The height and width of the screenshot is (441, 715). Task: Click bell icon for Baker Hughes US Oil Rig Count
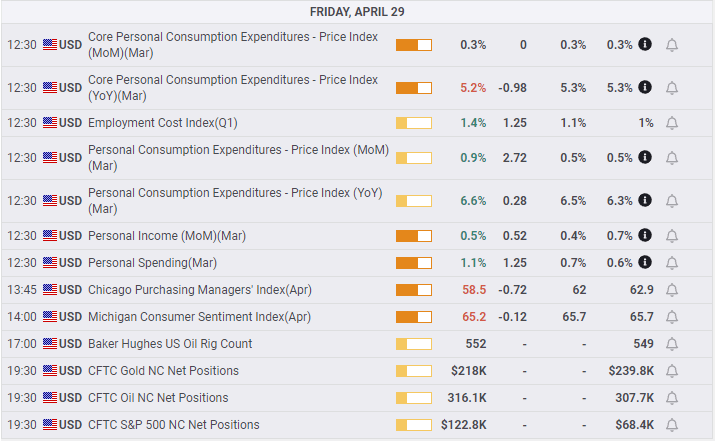pos(672,344)
